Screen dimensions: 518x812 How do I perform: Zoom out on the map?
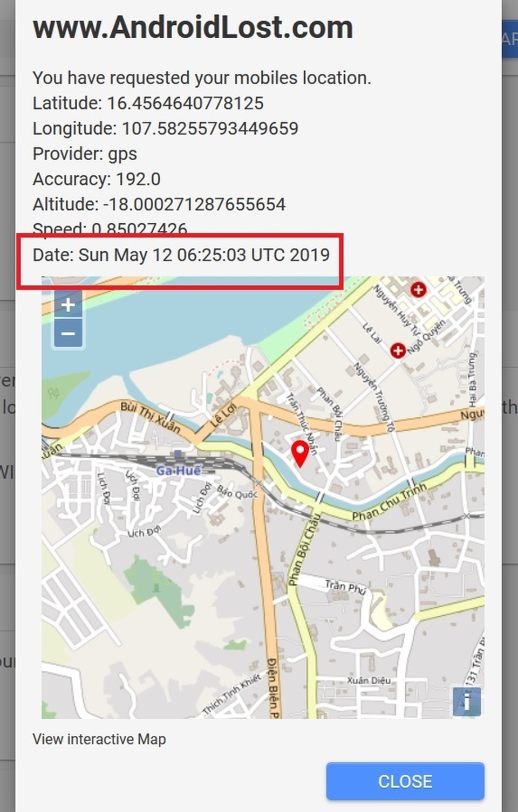(x=68, y=334)
